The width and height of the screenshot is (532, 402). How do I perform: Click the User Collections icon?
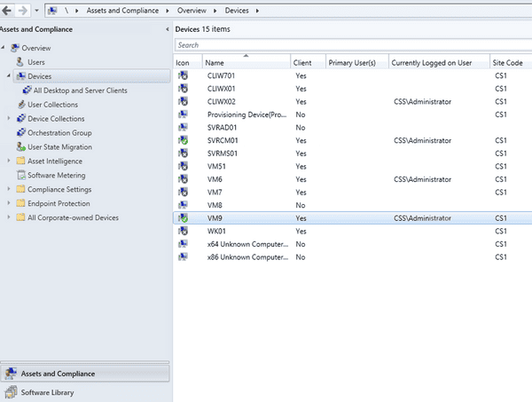(21, 104)
